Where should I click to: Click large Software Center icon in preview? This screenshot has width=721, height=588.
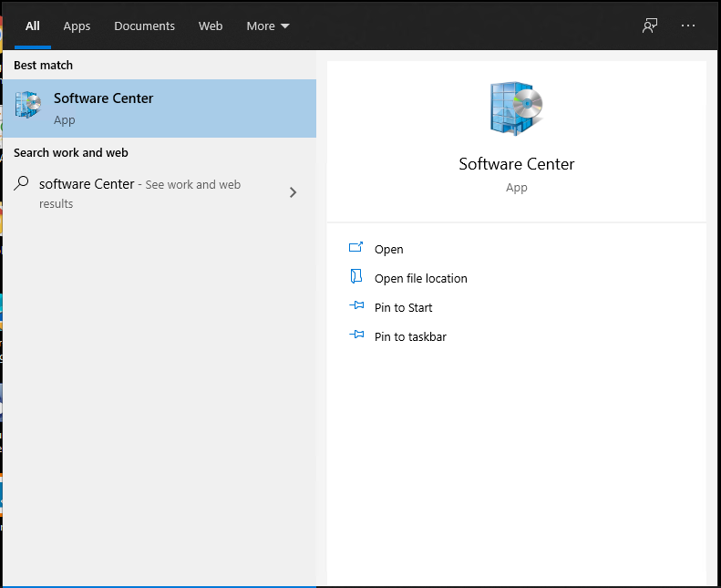(516, 108)
